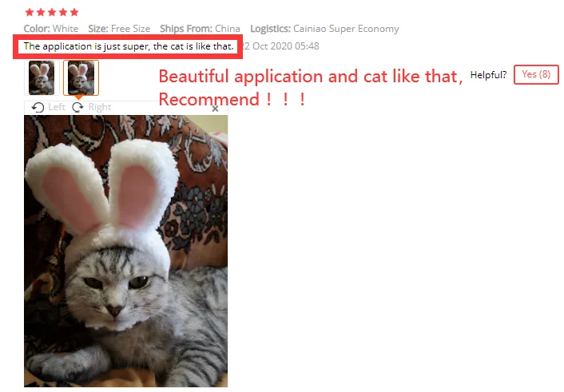Click the third red rating star

[x=52, y=12]
